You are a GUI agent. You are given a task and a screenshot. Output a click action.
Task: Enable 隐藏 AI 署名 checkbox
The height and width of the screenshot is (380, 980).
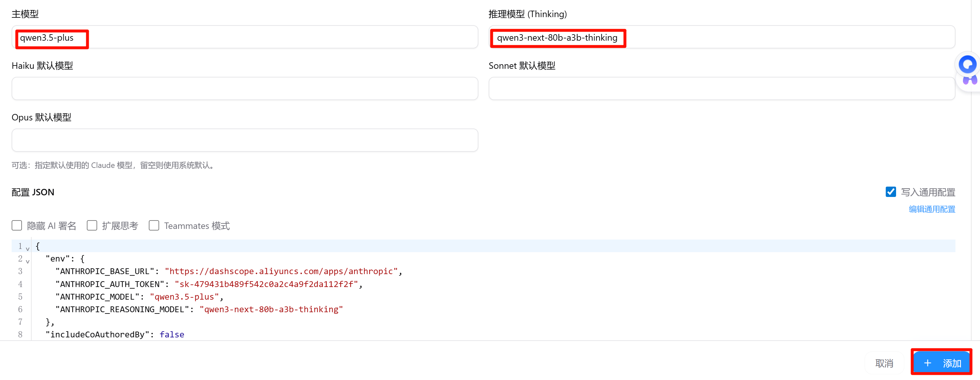[17, 226]
